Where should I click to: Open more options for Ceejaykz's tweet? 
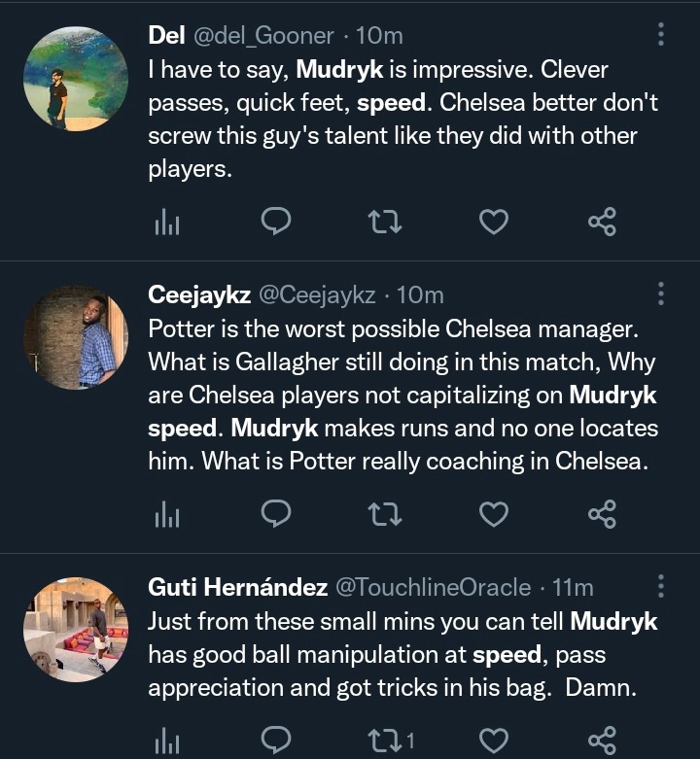(x=661, y=293)
